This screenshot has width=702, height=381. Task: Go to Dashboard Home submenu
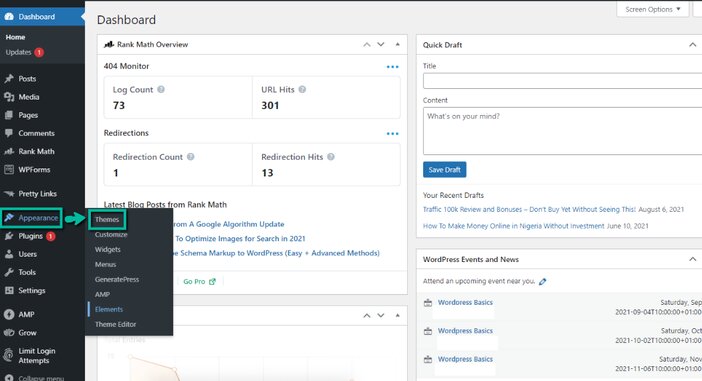[x=15, y=37]
